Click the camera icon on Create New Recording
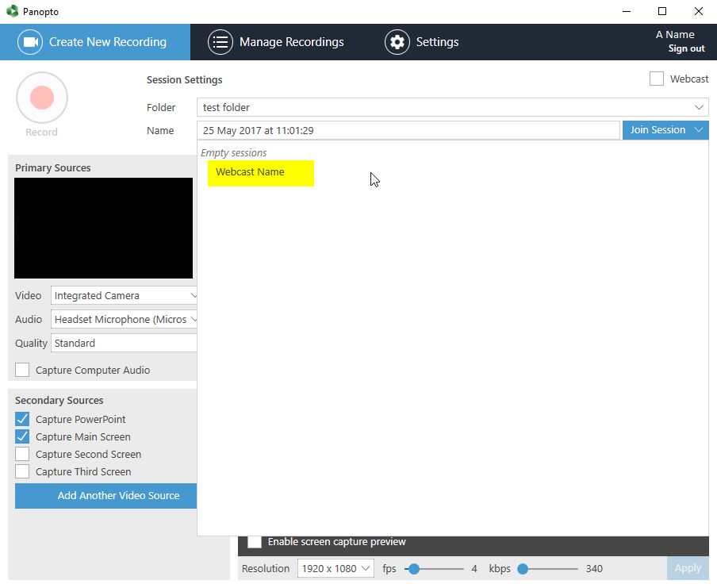The width and height of the screenshot is (717, 588). pyautogui.click(x=30, y=42)
